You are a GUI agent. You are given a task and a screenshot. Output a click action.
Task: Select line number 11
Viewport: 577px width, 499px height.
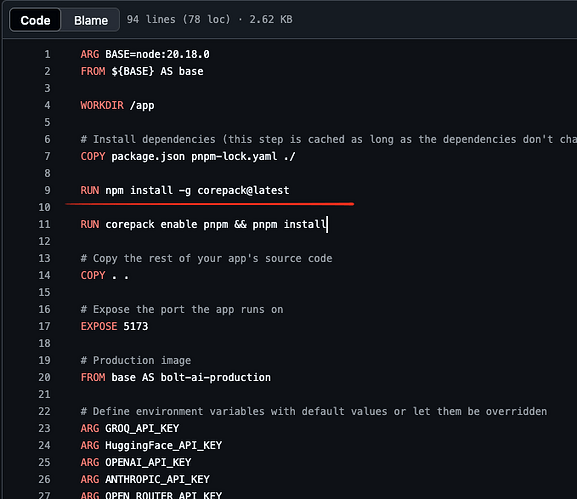[x=44, y=224]
